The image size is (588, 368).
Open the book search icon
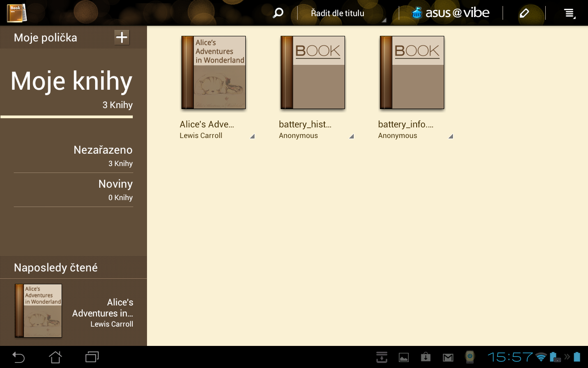[277, 12]
